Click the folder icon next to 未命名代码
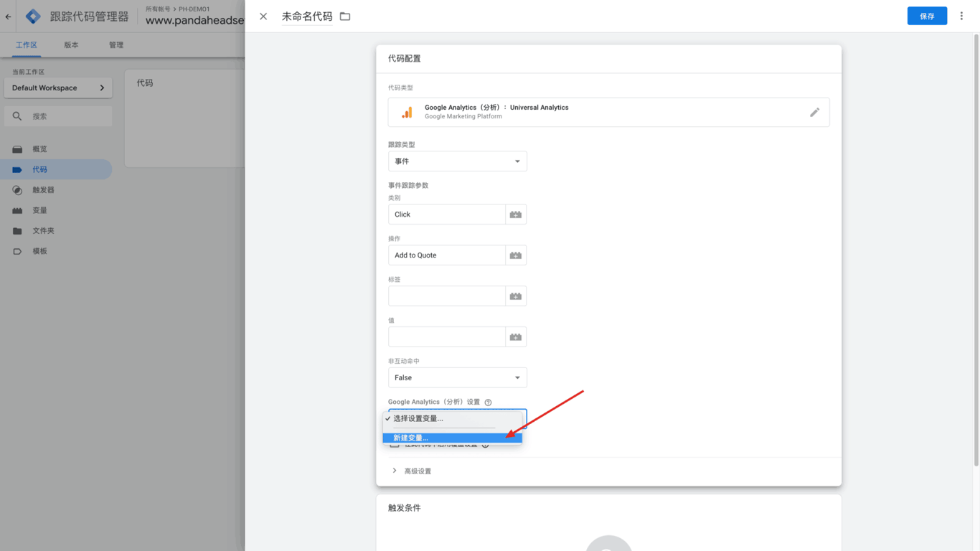This screenshot has width=980, height=551. (345, 17)
